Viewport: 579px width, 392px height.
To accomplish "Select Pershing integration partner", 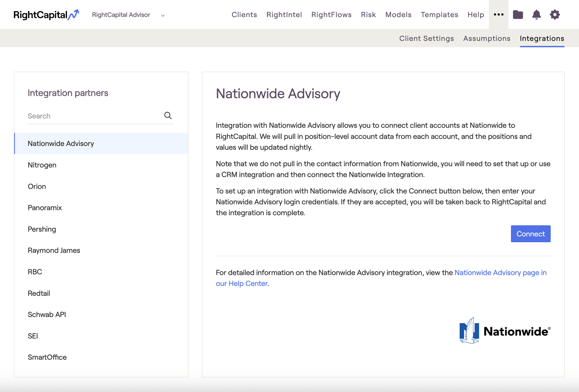I will point(101,229).
